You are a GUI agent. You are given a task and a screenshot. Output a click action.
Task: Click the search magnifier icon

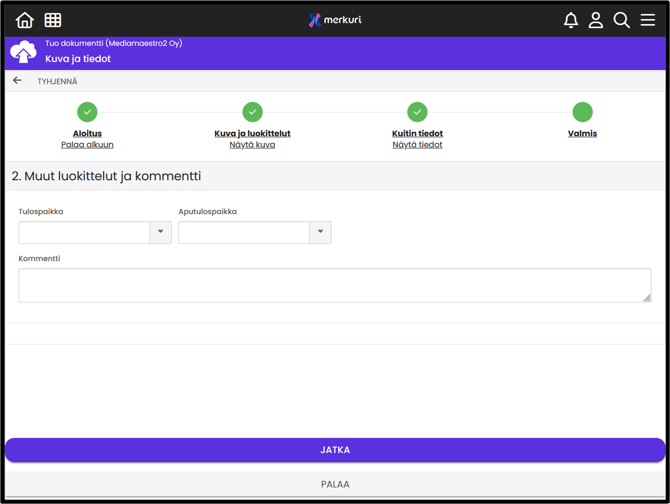(622, 20)
